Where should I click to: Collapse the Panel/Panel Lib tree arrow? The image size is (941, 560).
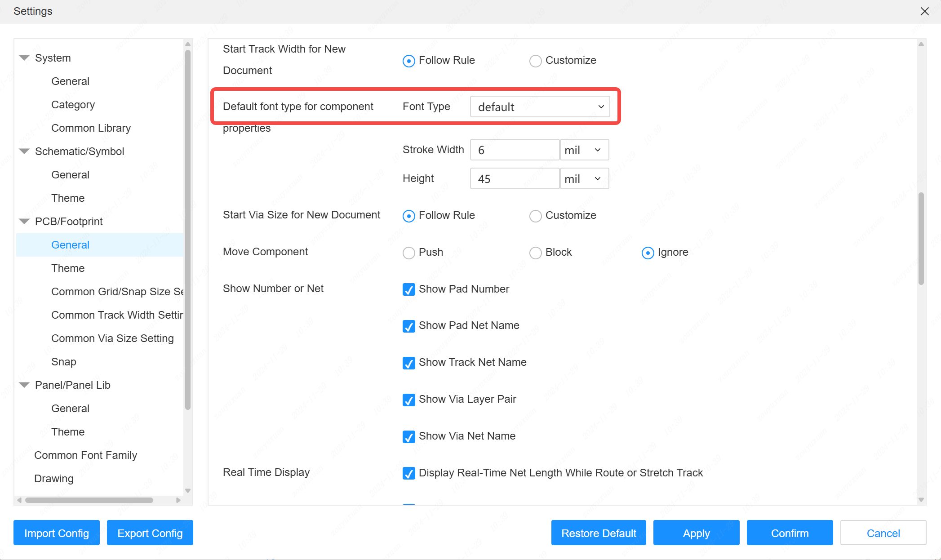pos(25,385)
